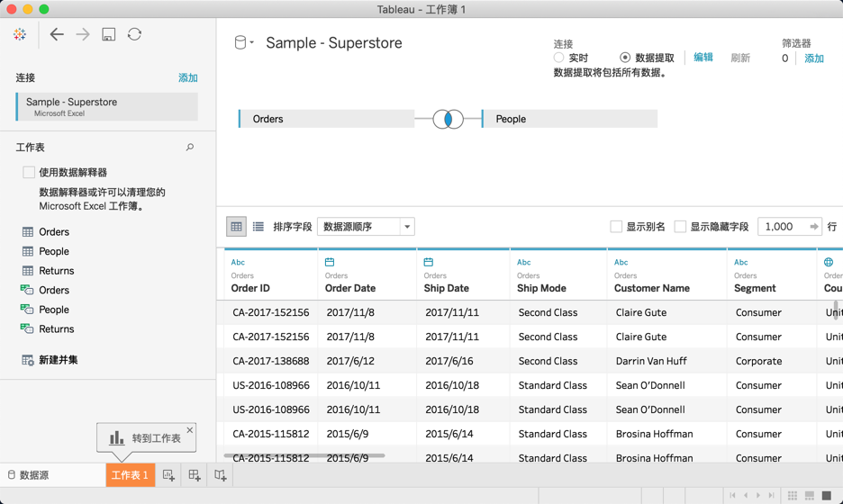Click the horizontal scrollbar in data grid
This screenshot has width=843, height=504.
(304, 455)
